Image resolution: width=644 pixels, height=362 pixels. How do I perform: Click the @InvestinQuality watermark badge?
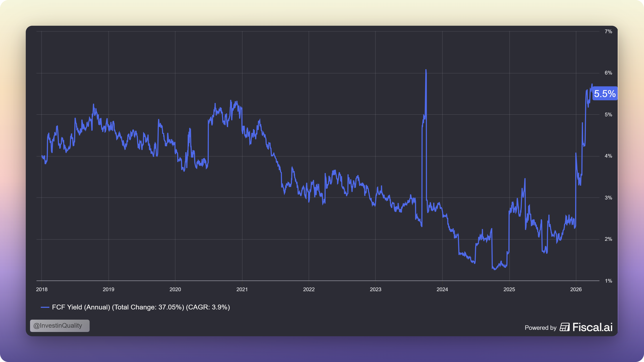[60, 326]
